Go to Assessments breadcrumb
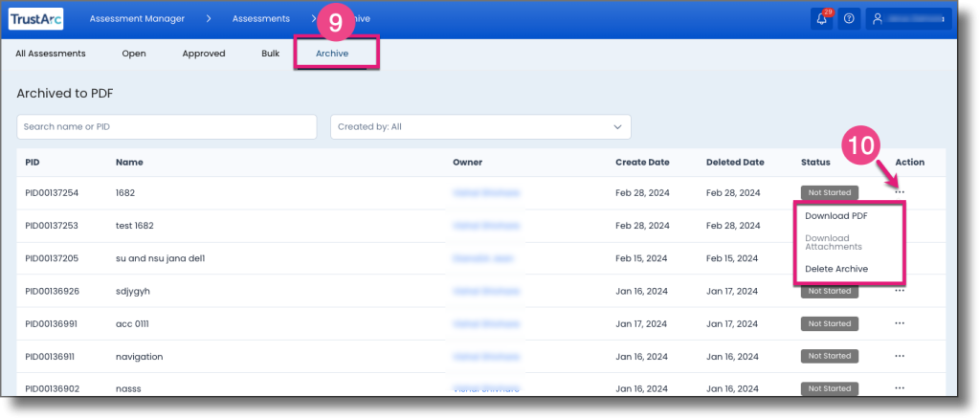This screenshot has height=419, width=980. [x=261, y=19]
